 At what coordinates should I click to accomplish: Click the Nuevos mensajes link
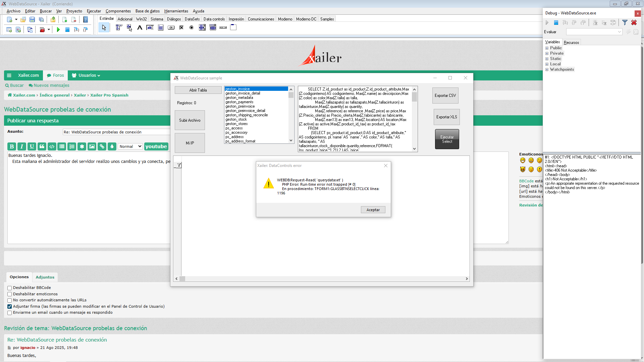point(49,85)
